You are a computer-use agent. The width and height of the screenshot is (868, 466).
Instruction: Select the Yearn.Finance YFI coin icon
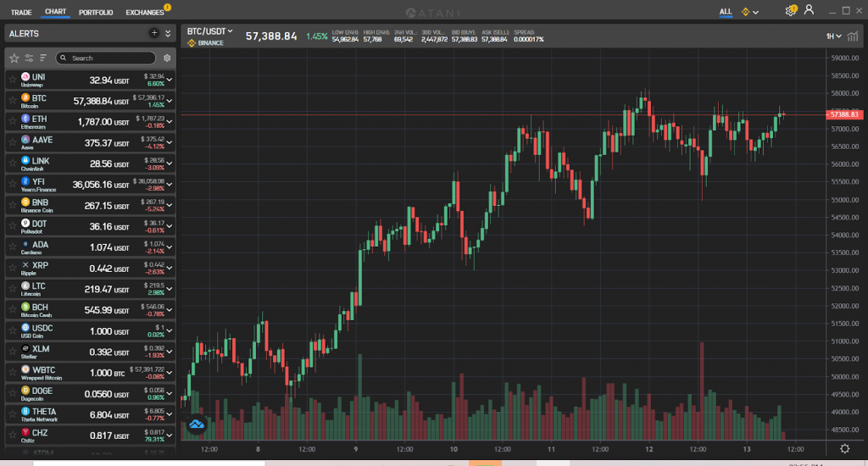[25, 181]
